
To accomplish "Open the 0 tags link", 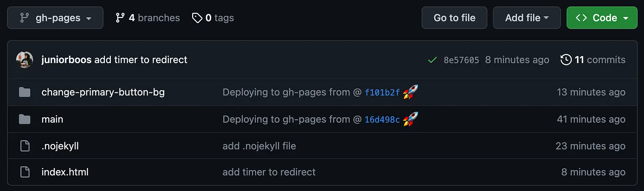I will coord(213,18).
